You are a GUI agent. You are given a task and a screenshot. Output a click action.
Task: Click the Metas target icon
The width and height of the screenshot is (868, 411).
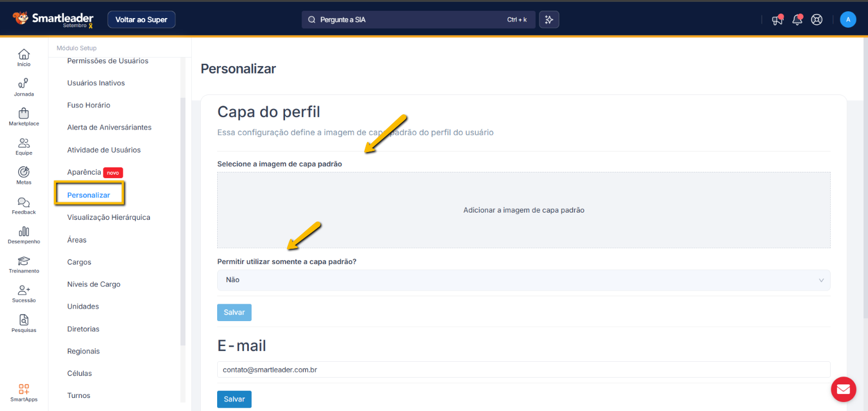24,172
